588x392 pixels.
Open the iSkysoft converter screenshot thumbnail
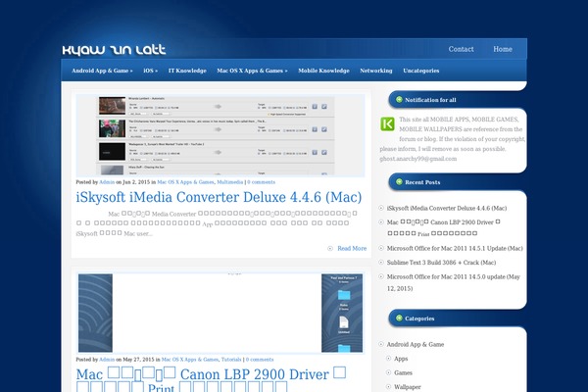tap(220, 135)
